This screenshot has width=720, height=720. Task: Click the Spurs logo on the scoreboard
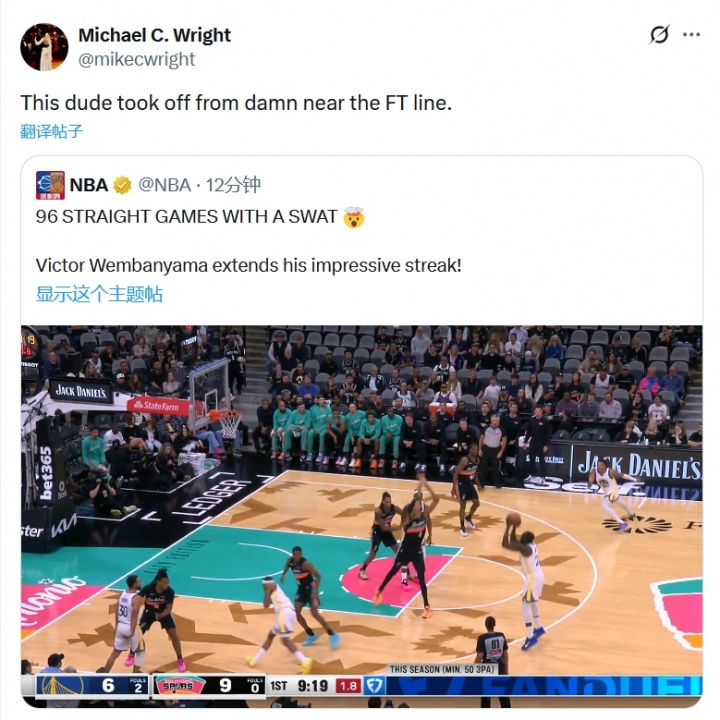point(180,686)
